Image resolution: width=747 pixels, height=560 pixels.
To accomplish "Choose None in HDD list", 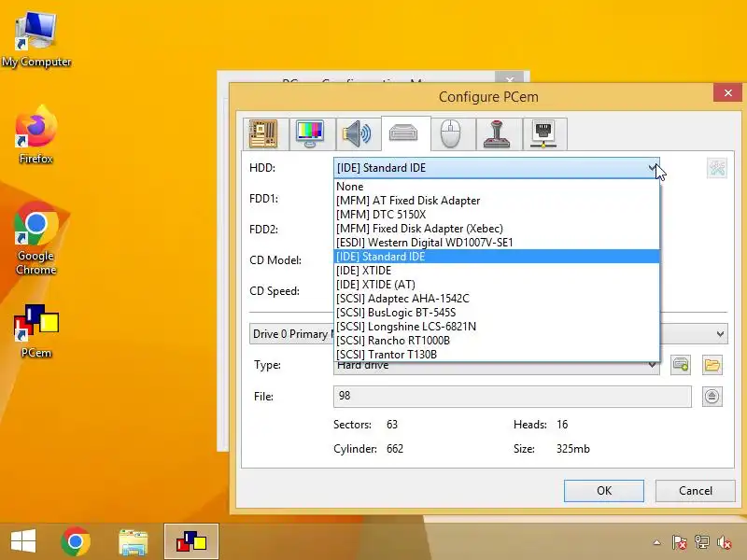I will pyautogui.click(x=497, y=187).
